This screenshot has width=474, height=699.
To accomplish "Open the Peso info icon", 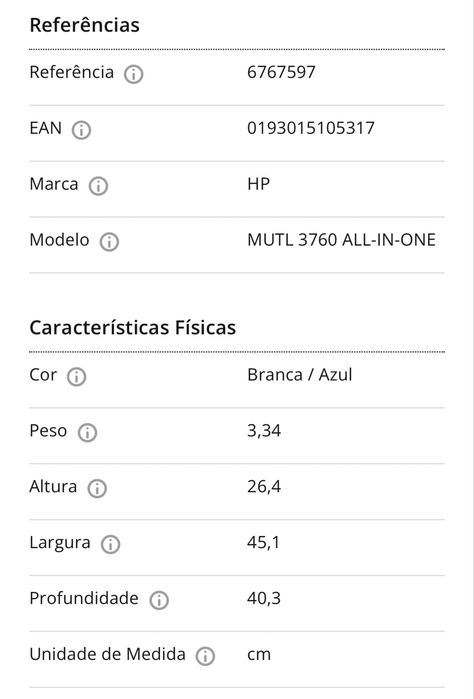I will pyautogui.click(x=87, y=432).
